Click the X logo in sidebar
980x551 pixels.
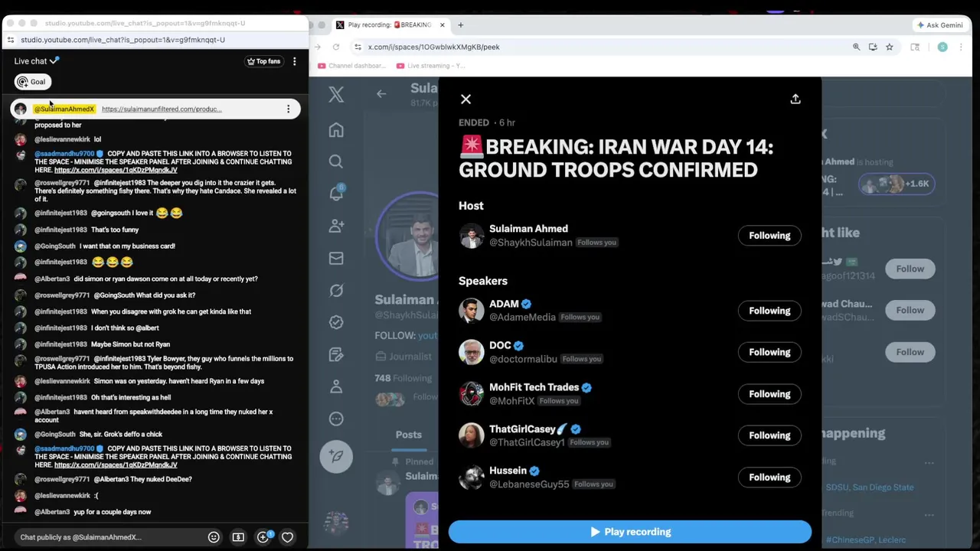click(336, 94)
